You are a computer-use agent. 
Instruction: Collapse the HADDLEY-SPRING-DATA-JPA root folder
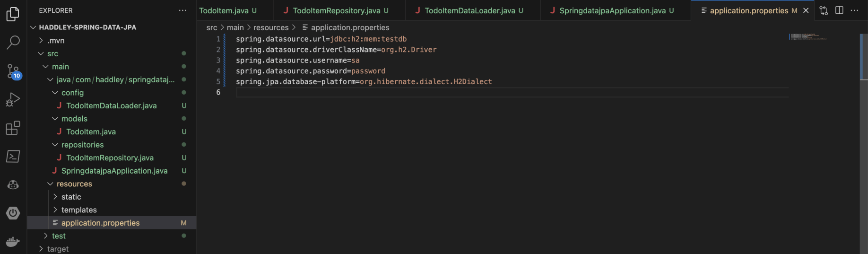tap(112, 27)
